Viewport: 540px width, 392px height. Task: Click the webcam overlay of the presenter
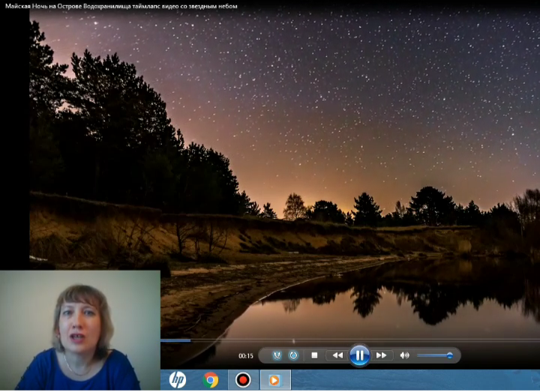(x=80, y=330)
